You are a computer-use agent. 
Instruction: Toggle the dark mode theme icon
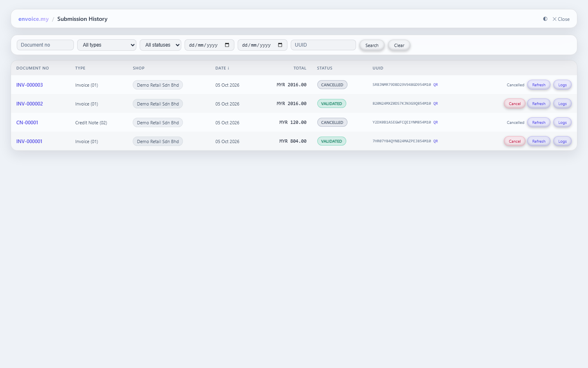click(545, 19)
